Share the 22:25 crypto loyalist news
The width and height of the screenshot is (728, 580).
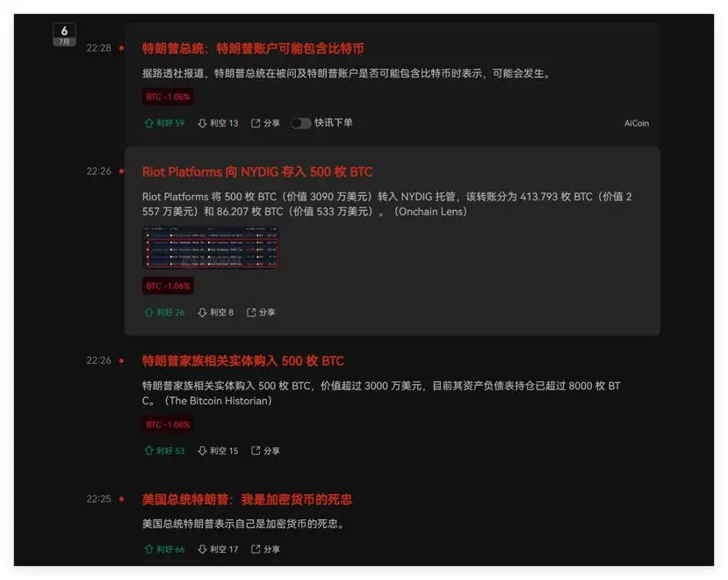[x=265, y=549]
